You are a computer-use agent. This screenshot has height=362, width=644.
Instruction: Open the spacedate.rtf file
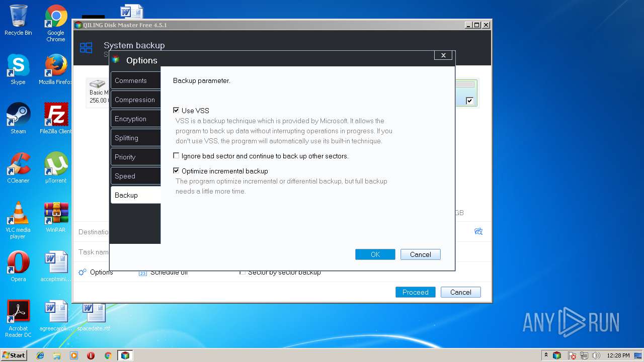(94, 316)
